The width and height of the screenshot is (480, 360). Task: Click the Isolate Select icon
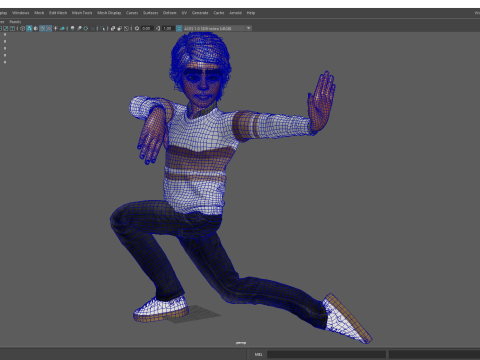102,28
